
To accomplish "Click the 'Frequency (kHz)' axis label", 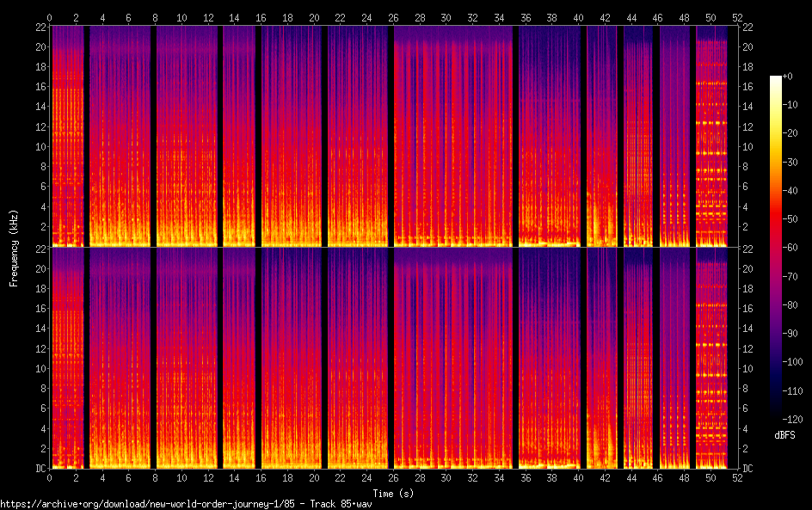I will point(14,247).
